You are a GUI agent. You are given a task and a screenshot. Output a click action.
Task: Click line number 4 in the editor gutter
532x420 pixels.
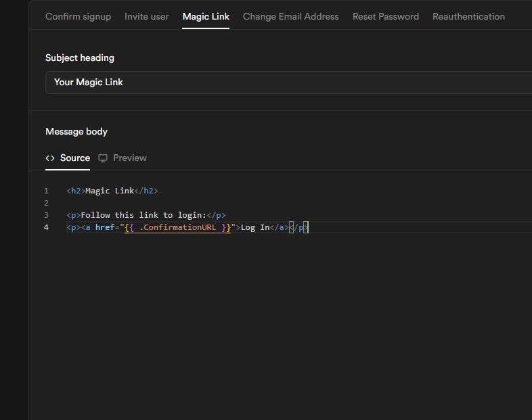coord(46,228)
